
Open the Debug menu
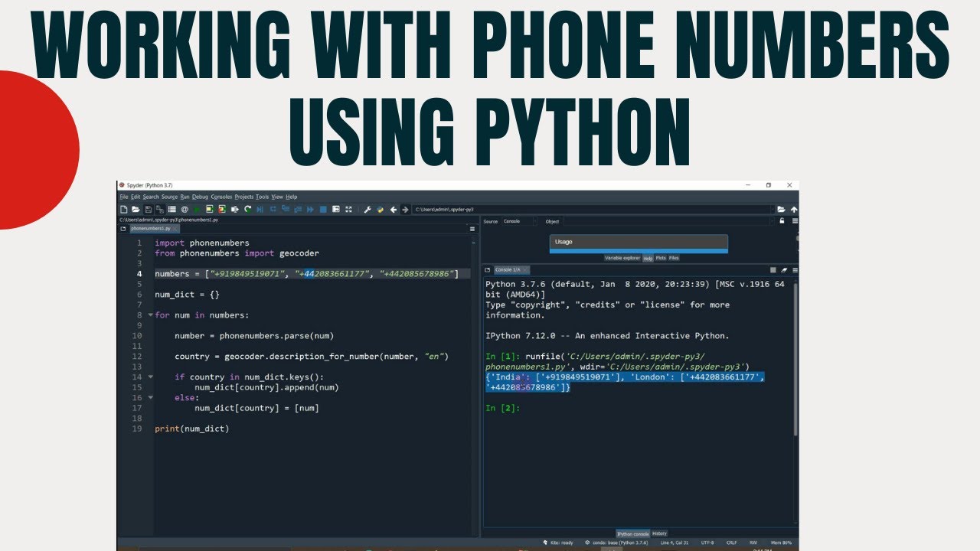click(200, 197)
